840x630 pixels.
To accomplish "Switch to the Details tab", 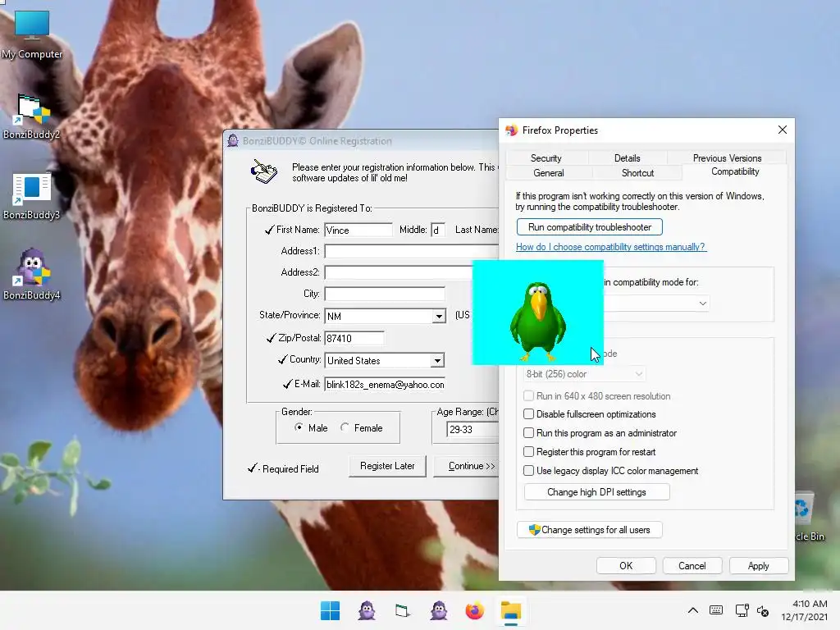I will click(x=627, y=158).
